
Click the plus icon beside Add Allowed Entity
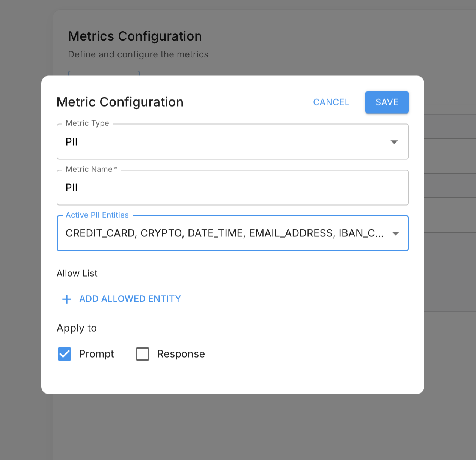(x=67, y=299)
